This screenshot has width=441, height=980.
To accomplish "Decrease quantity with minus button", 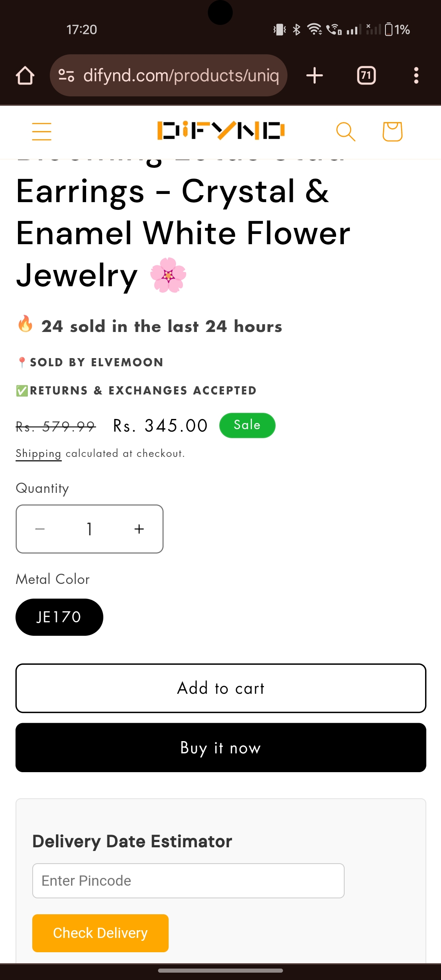I will (x=40, y=529).
